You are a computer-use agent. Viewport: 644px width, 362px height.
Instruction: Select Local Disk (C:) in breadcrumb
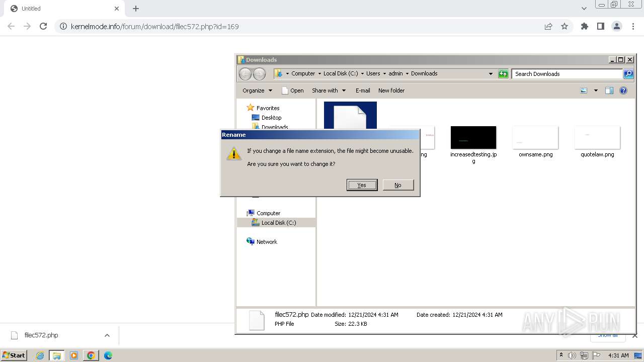341,73
